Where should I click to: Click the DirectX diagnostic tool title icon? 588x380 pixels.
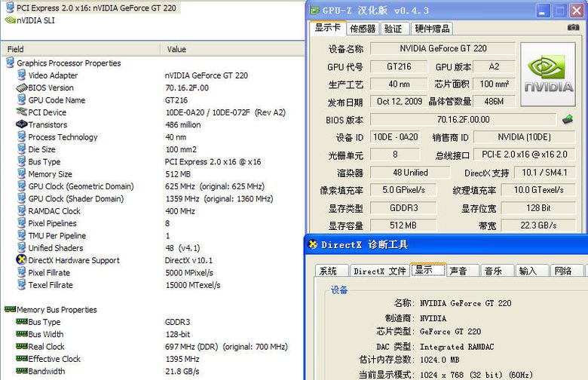(x=313, y=244)
